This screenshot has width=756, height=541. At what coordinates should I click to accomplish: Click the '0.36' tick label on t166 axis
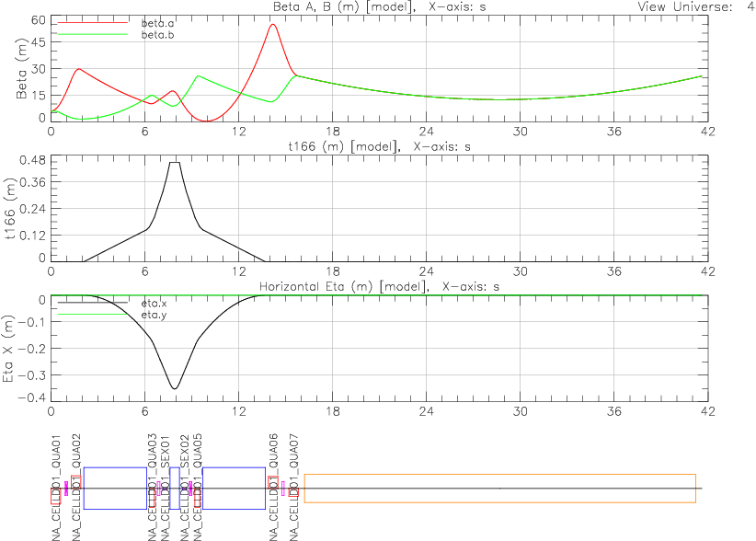point(32,182)
